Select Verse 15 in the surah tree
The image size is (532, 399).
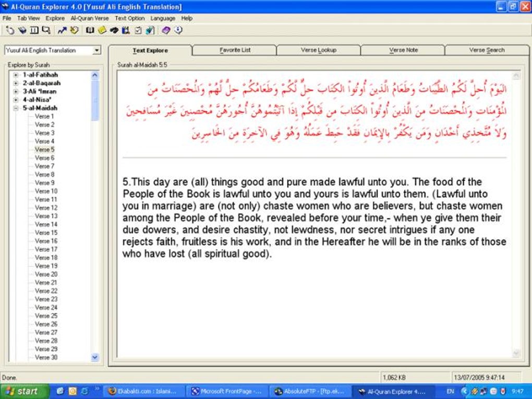[46, 233]
